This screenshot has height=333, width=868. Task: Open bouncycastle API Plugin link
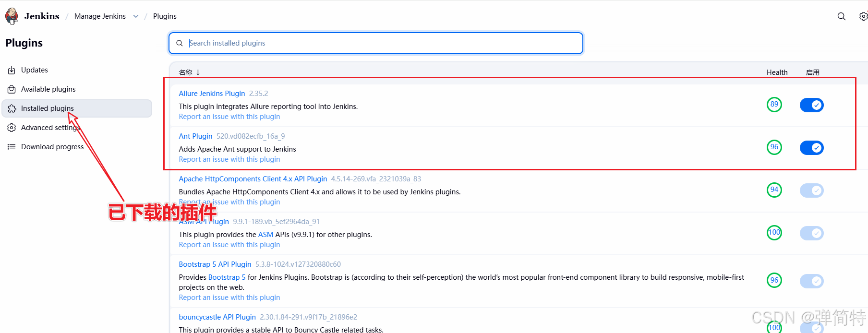point(217,317)
